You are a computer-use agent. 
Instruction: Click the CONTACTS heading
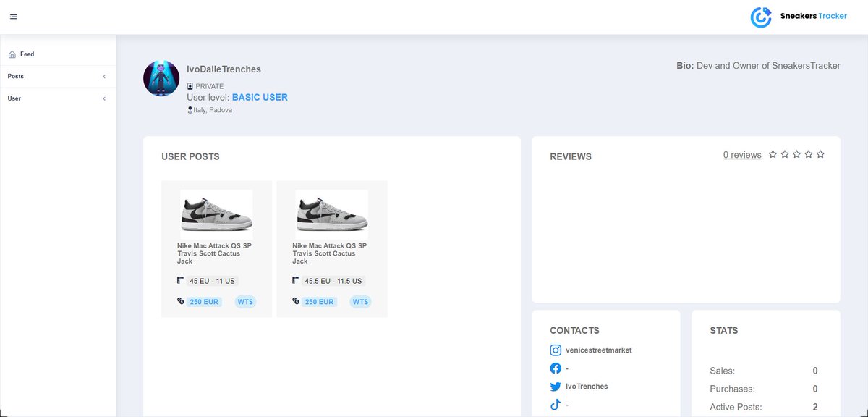click(574, 330)
